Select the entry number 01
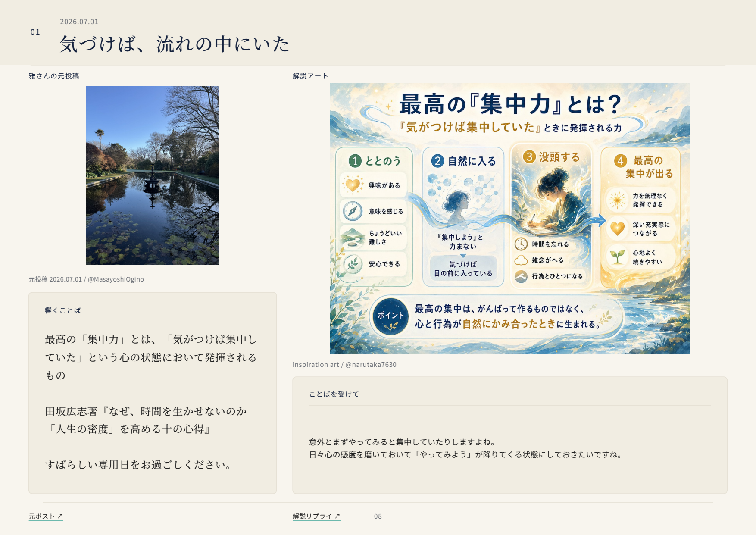 [35, 32]
